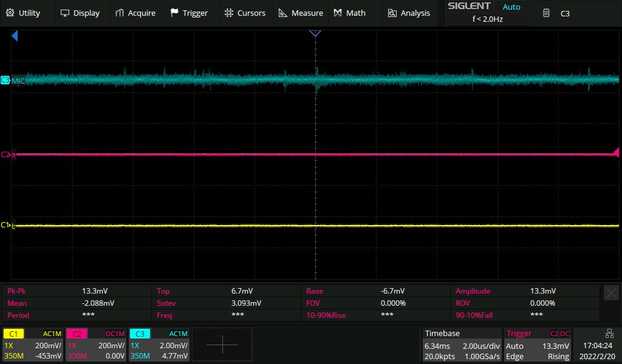The width and height of the screenshot is (622, 364).
Task: Open the Utility menu
Action: (23, 13)
